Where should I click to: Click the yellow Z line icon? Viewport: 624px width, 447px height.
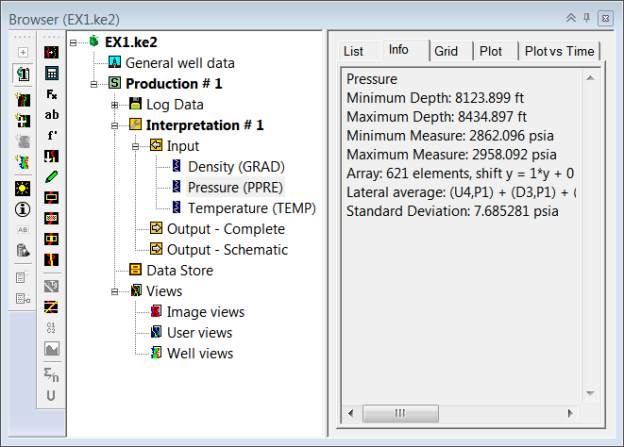(x=51, y=307)
